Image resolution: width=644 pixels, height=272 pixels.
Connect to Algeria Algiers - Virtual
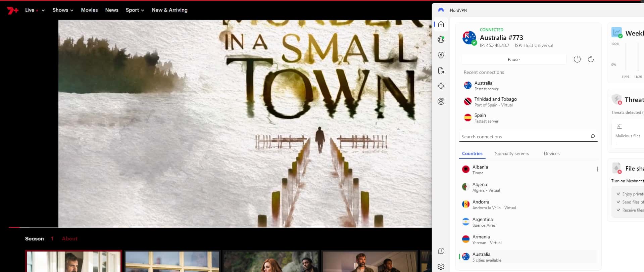point(528,187)
